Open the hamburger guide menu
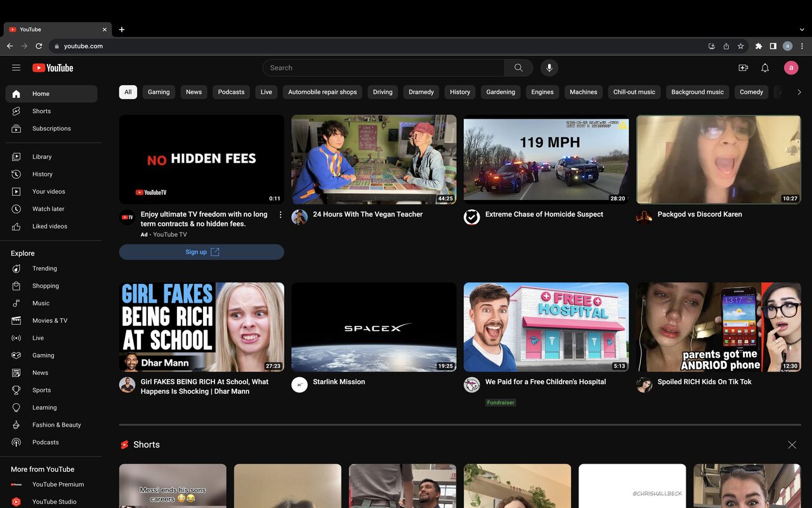 point(16,67)
